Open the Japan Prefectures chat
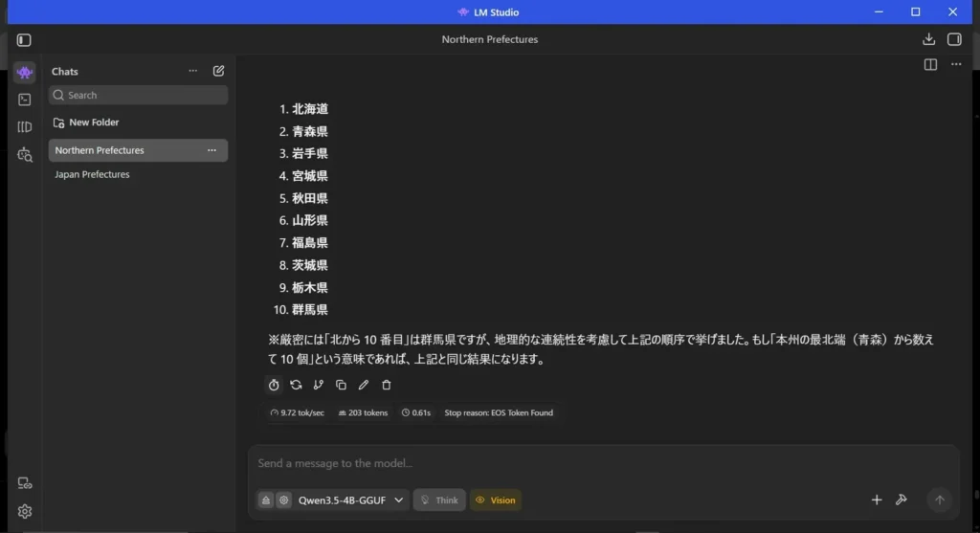This screenshot has width=980, height=533. pos(92,174)
